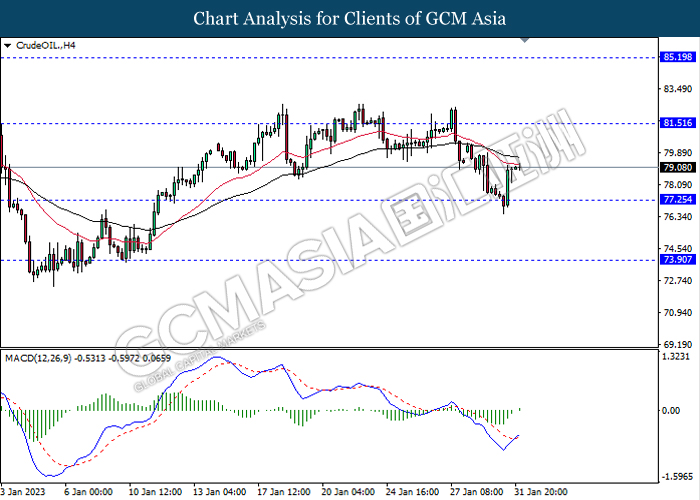Click the 76.340 price axis value
Screen dimensions: 700x500
click(x=678, y=217)
